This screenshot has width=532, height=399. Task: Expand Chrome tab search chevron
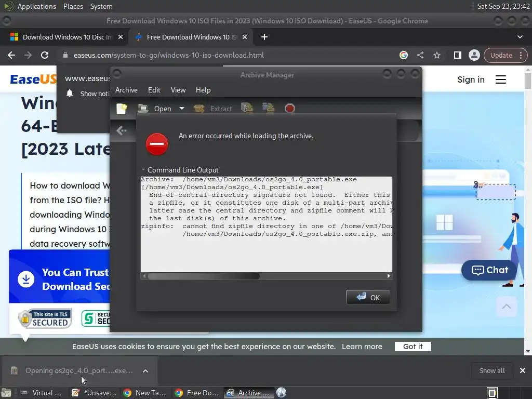coord(520,37)
